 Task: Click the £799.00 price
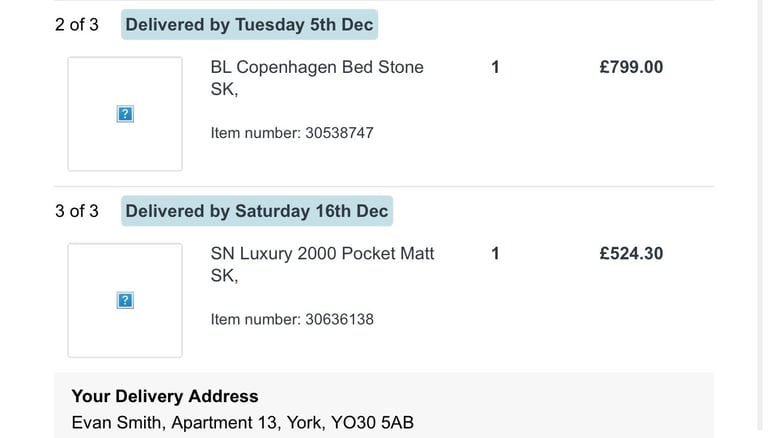630,68
